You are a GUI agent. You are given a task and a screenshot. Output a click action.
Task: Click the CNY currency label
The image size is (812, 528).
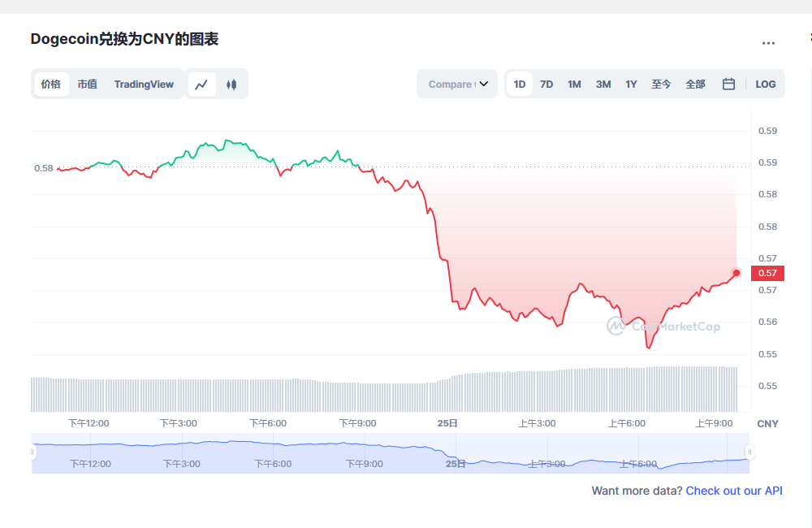(767, 424)
